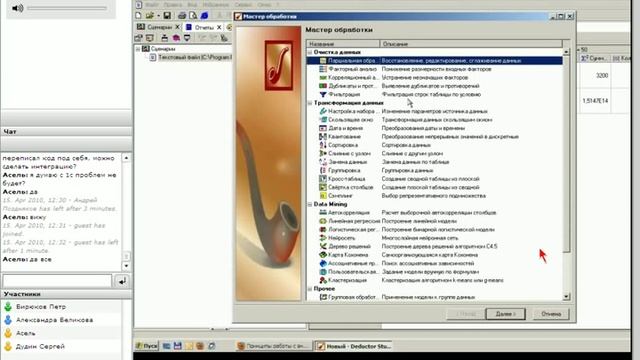The image size is (640, 360).
Task: Select Дубликаты и противоречия handler
Action: coord(434,86)
